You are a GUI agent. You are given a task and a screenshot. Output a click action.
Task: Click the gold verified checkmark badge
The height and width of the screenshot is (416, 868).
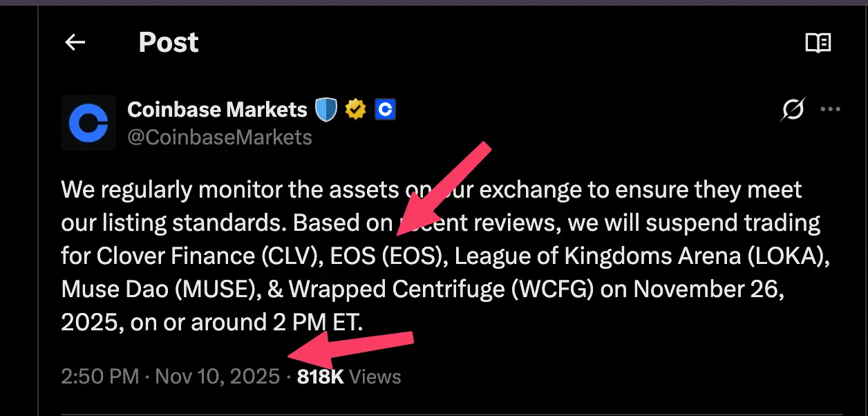click(x=356, y=108)
